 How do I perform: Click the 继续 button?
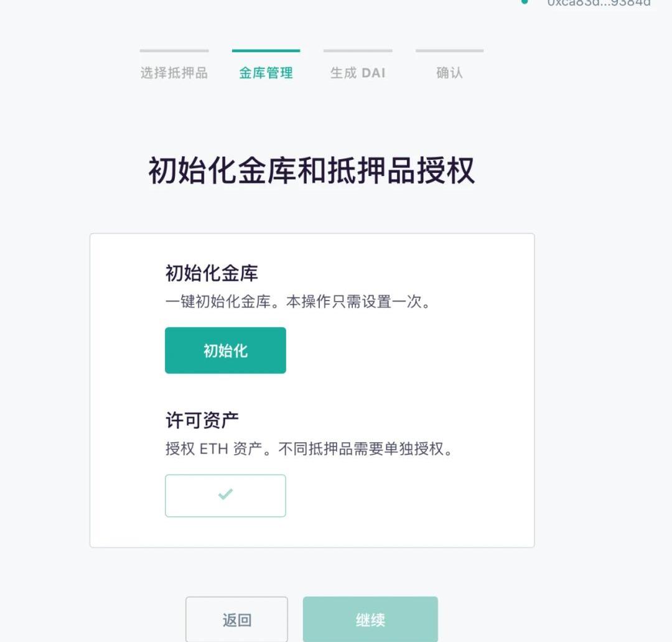point(370,619)
